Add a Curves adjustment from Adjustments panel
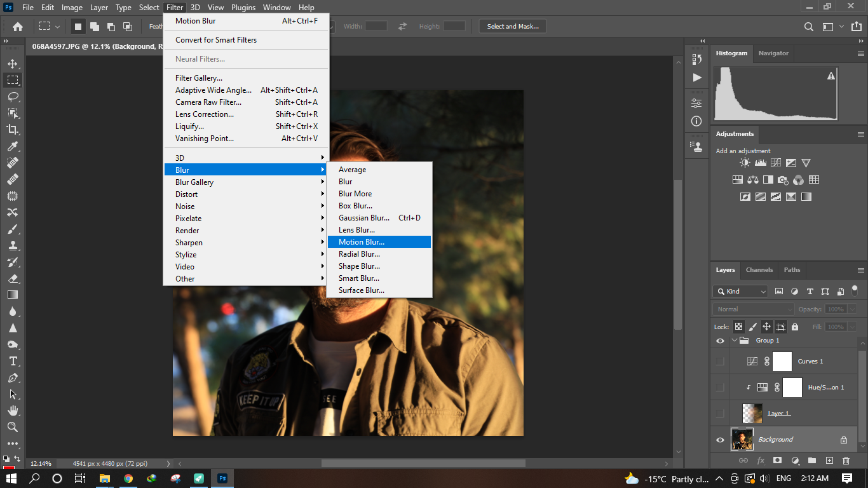Viewport: 868px width, 488px height. [775, 163]
